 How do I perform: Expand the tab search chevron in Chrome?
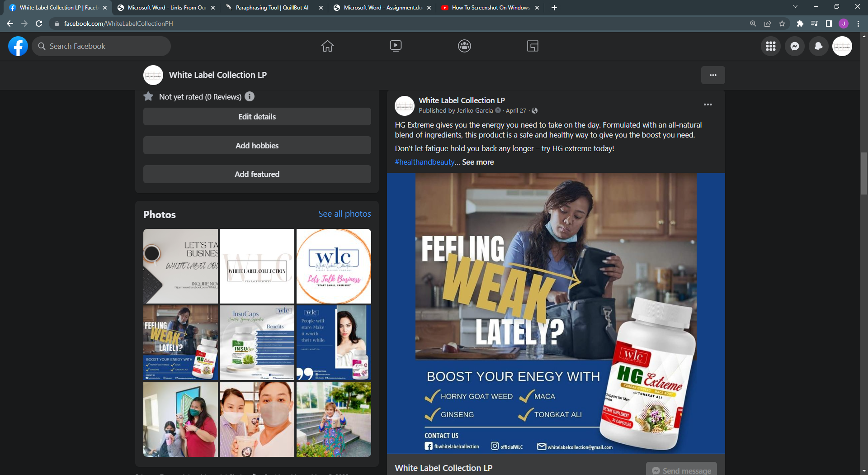pyautogui.click(x=795, y=7)
